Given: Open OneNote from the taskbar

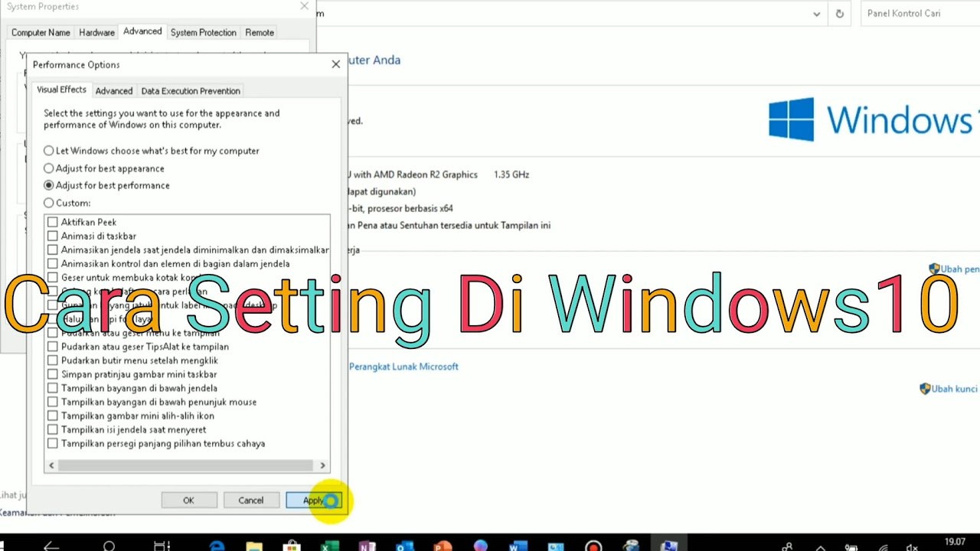Looking at the screenshot, I should tap(367, 546).
